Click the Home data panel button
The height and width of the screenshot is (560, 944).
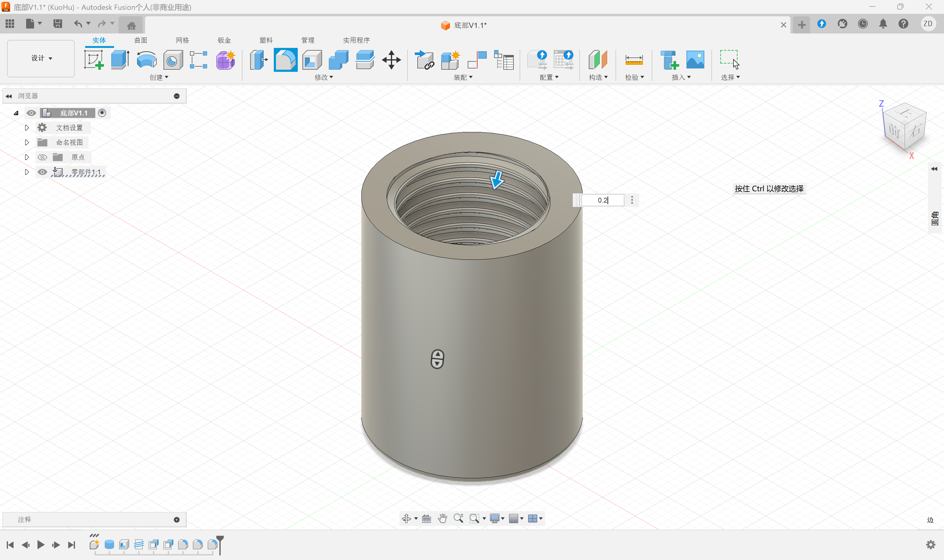pyautogui.click(x=131, y=25)
